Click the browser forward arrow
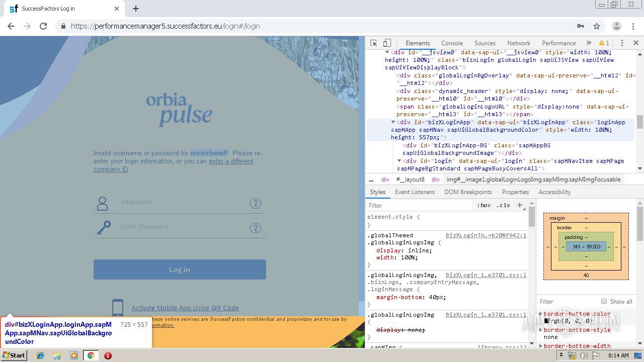 click(27, 26)
